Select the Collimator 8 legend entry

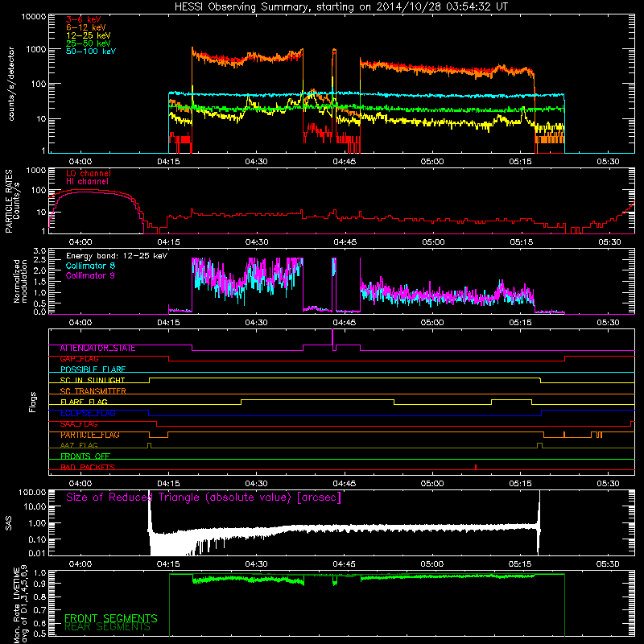tap(90, 266)
